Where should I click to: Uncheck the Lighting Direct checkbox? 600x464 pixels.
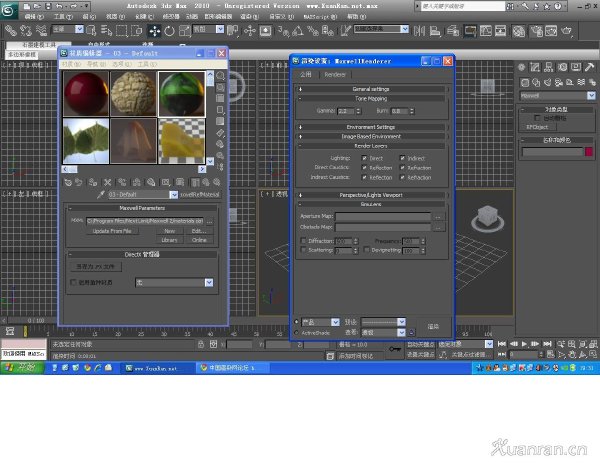tap(364, 158)
